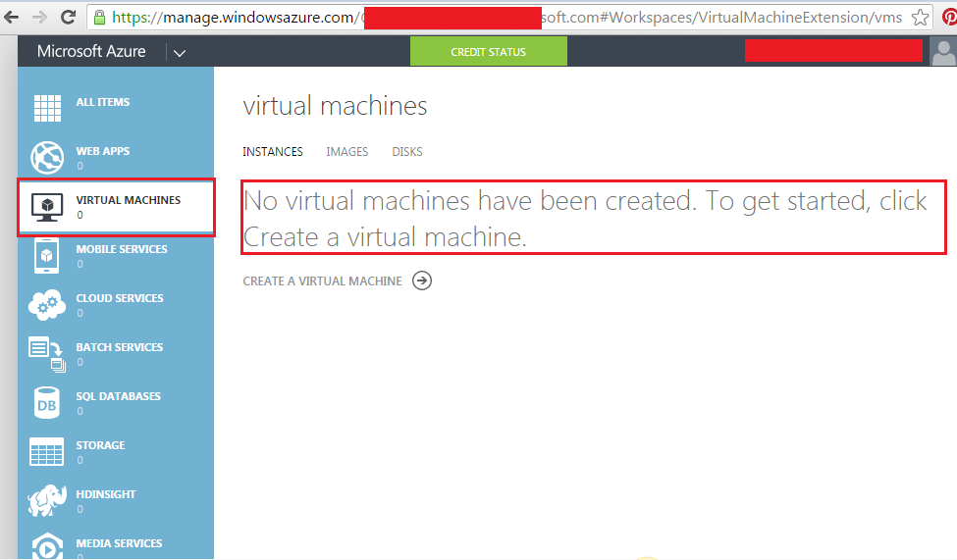
Task: Select the Batch Services menu label
Action: tap(120, 347)
